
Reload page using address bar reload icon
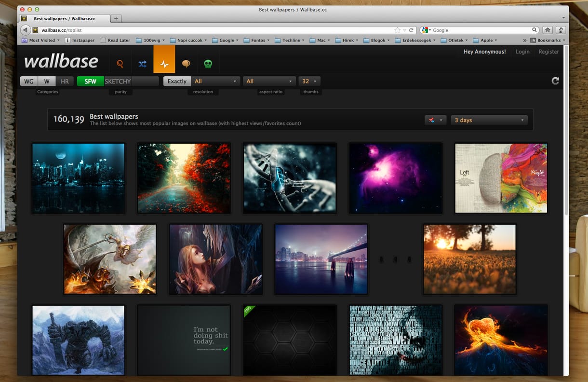click(412, 30)
